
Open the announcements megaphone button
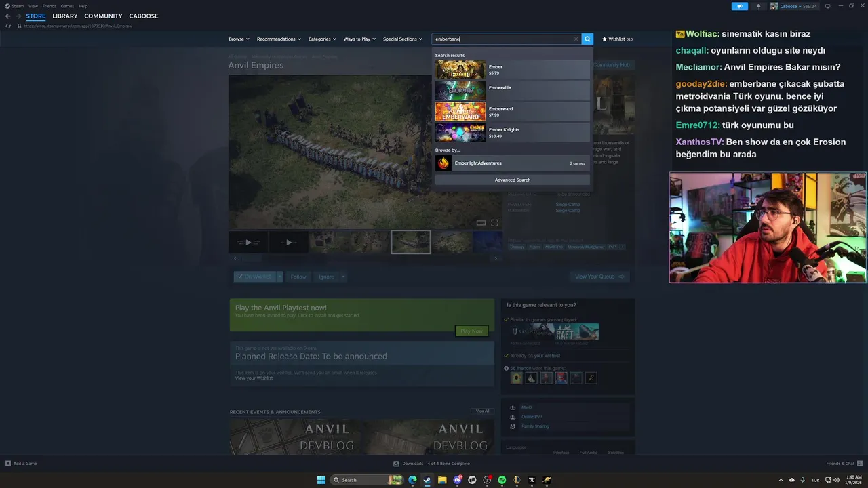pyautogui.click(x=739, y=6)
